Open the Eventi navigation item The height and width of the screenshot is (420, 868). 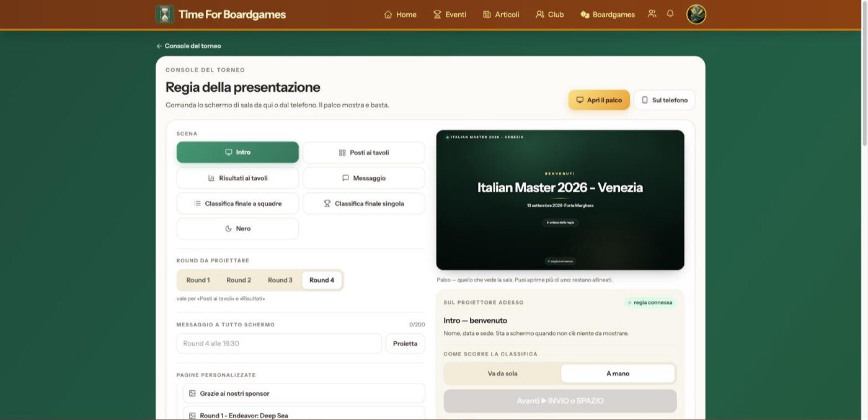point(449,14)
